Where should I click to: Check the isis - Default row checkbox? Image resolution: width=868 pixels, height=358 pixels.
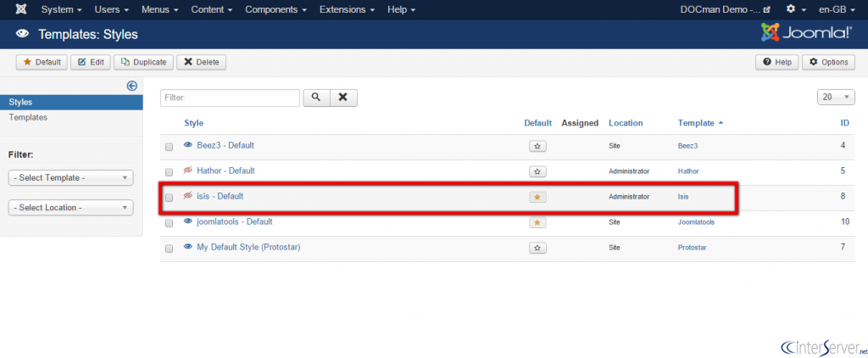click(x=170, y=198)
